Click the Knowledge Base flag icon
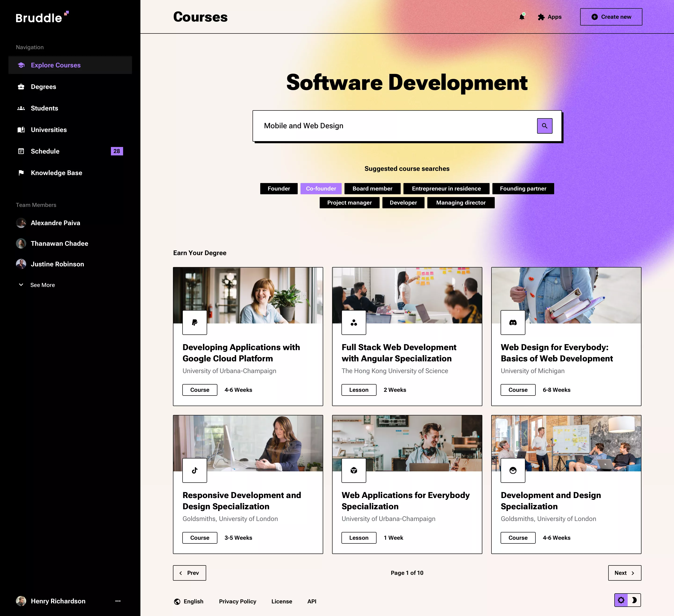Screen dimensions: 674x616 point(21,172)
